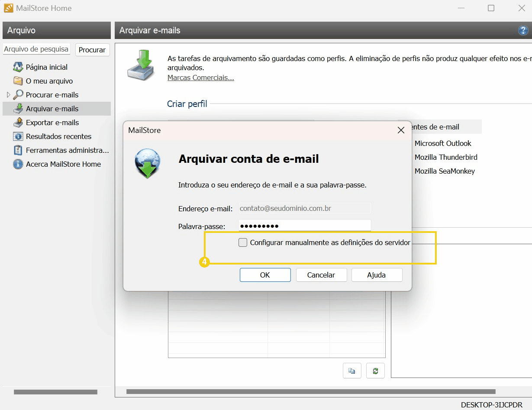Open Ferramentas administrativas clipboard icon
This screenshot has height=410, width=532.
coord(18,150)
